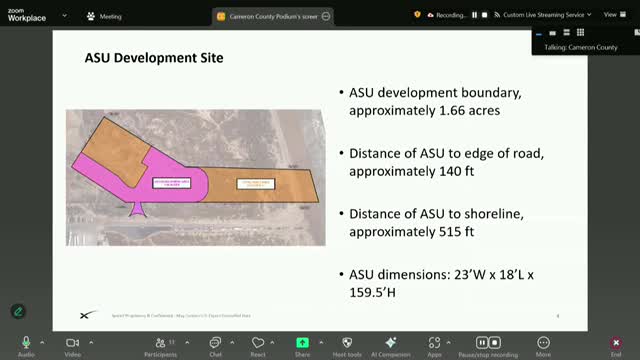This screenshot has height=360, width=640.
Task: Open the Zoom Workplace dropdown
Action: coord(64,16)
